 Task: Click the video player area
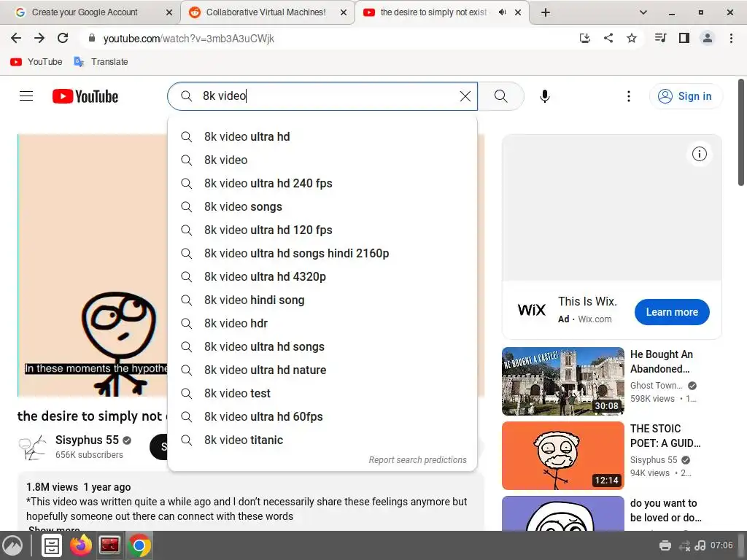[93, 265]
